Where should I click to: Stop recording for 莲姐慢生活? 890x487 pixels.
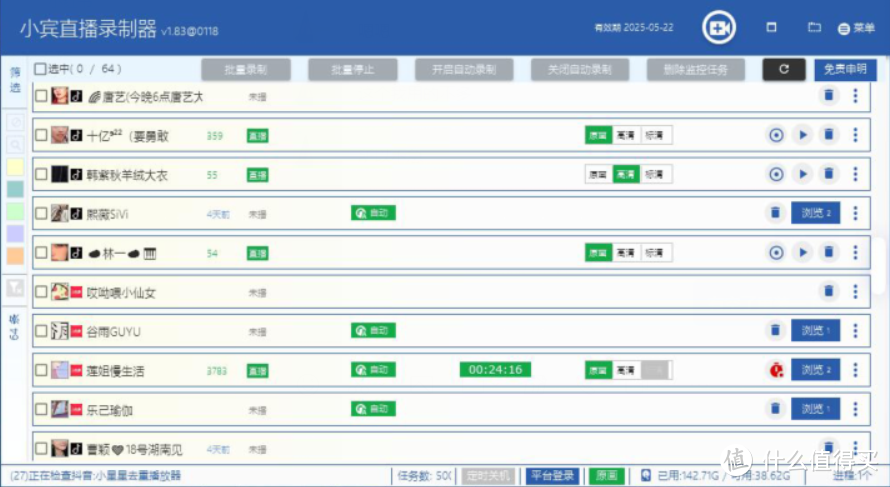click(x=775, y=370)
